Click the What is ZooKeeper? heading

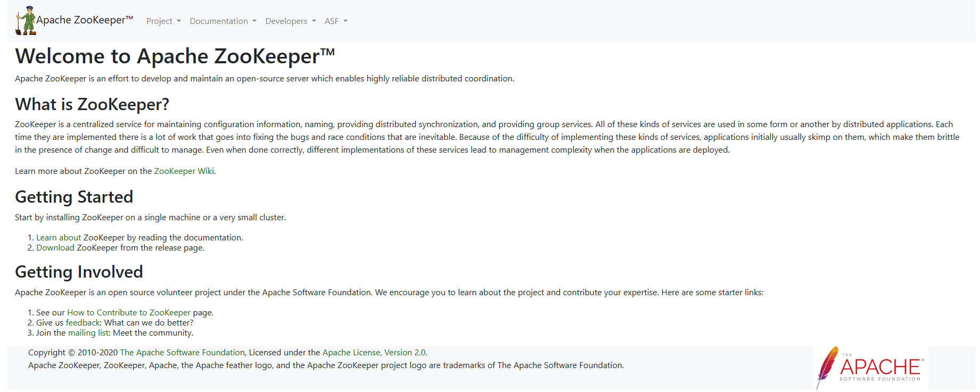(92, 104)
